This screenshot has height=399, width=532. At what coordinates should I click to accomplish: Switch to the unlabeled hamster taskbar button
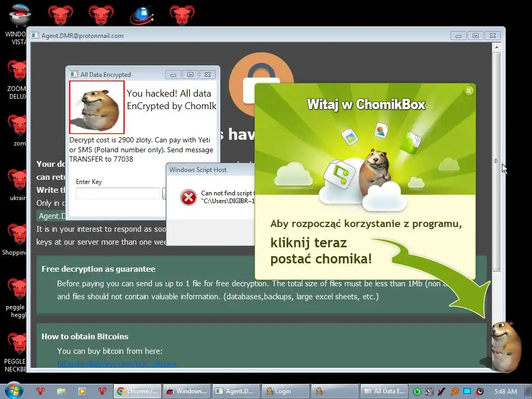click(x=335, y=391)
